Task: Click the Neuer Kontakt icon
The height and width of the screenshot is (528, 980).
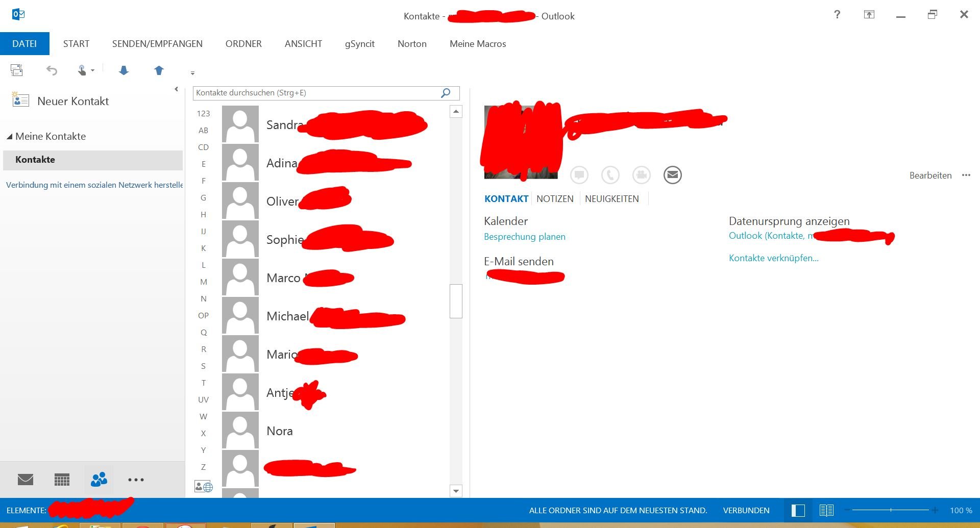Action: (x=20, y=99)
